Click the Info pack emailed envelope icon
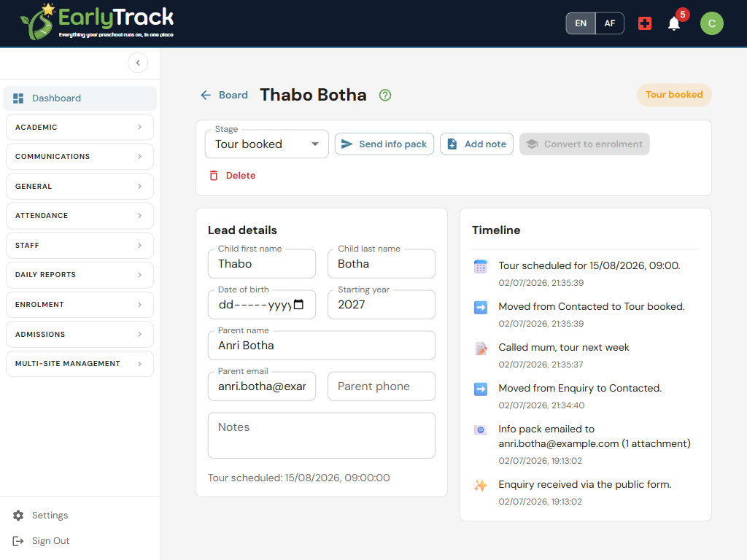This screenshot has height=560, width=747. pos(481,430)
